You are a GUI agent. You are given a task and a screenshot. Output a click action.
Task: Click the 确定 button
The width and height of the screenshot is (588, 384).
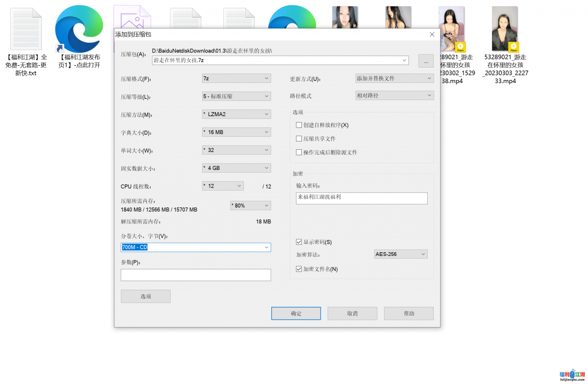coord(296,314)
